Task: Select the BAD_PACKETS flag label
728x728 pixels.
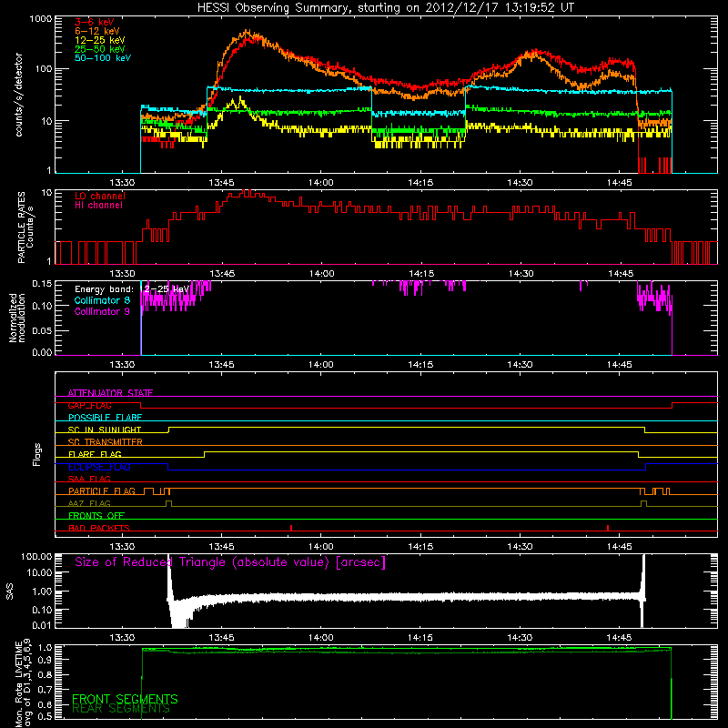Action: coord(99,528)
